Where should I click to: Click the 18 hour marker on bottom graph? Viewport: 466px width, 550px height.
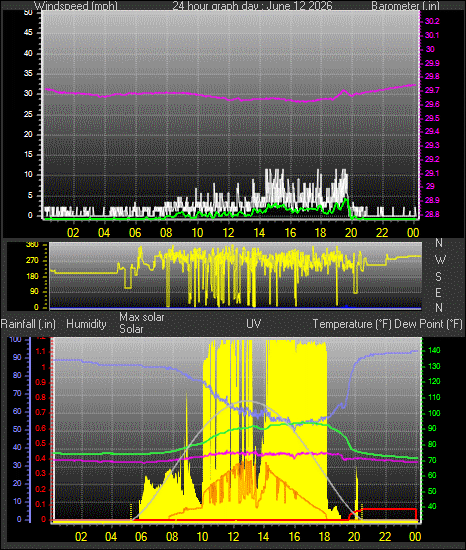tap(324, 537)
